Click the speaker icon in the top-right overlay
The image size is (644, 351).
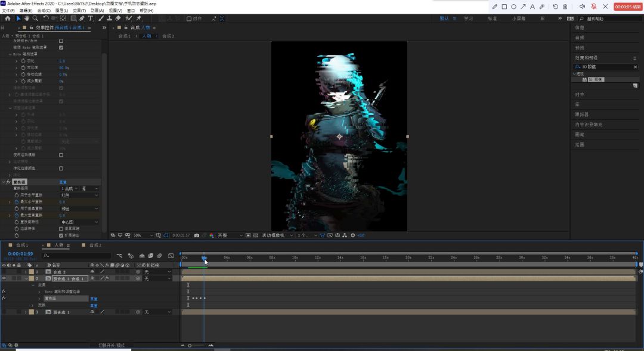click(582, 7)
